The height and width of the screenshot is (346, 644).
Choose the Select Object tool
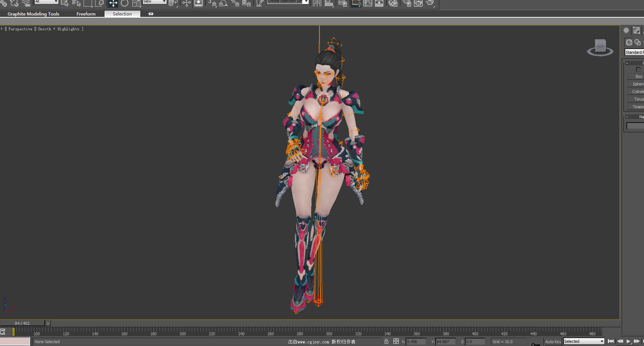[x=65, y=3]
